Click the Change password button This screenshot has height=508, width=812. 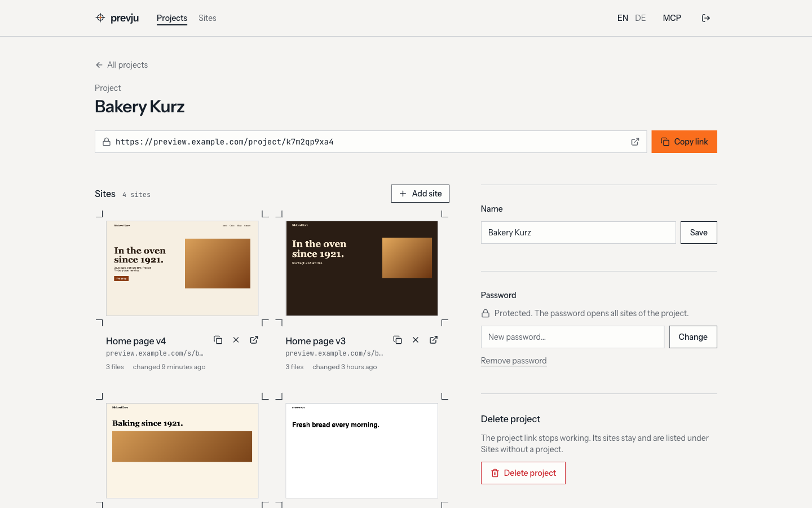point(693,337)
